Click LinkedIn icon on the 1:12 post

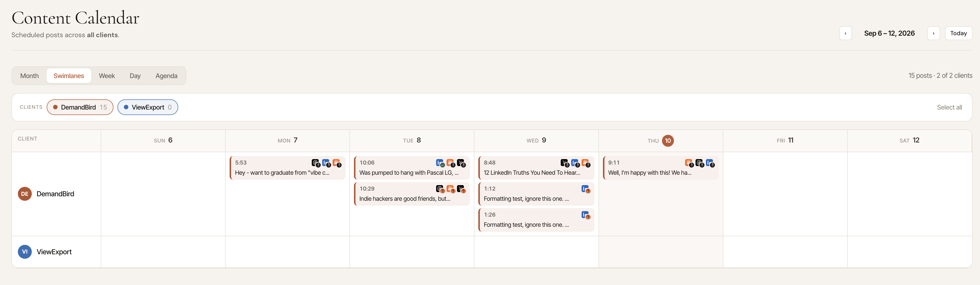[x=585, y=189]
